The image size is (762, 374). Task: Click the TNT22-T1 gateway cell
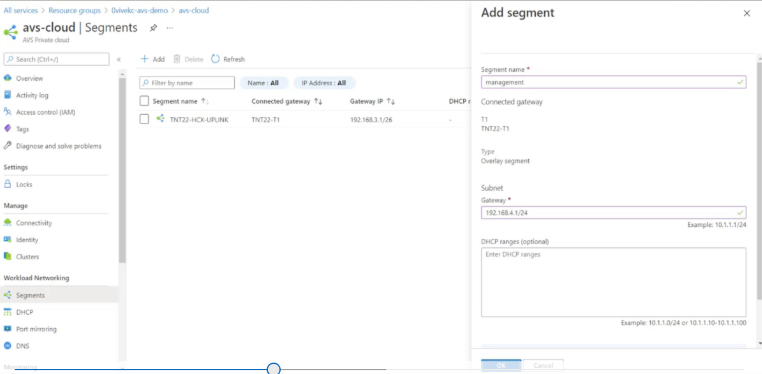[x=265, y=119]
